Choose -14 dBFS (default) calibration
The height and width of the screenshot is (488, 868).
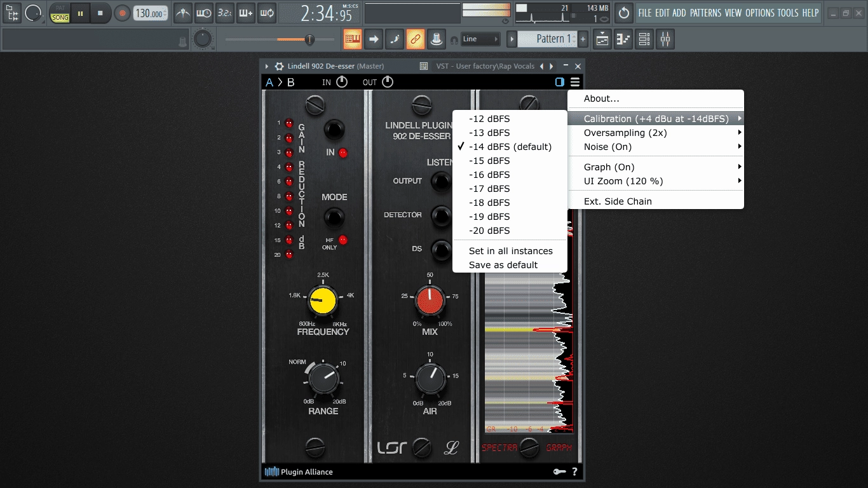coord(510,147)
